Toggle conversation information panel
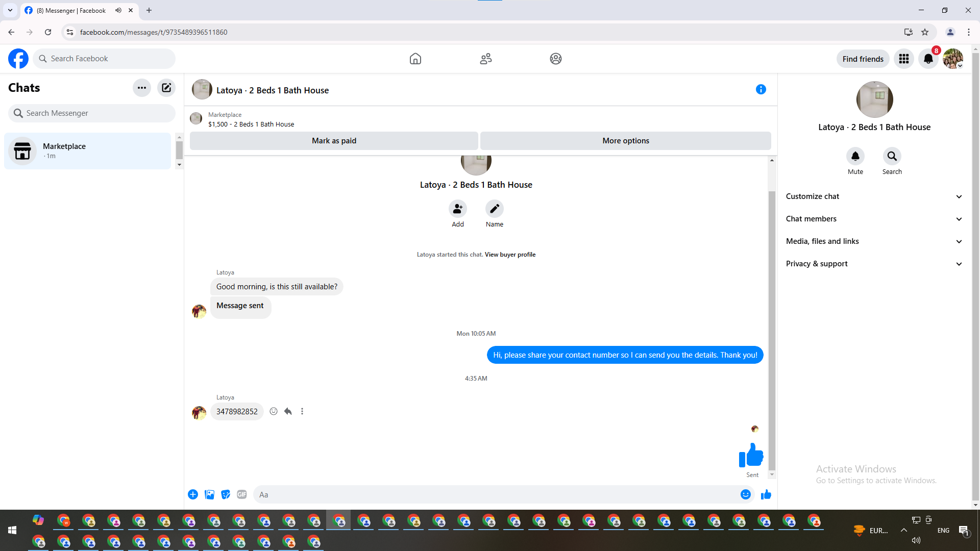This screenshot has height=551, width=980. (761, 90)
